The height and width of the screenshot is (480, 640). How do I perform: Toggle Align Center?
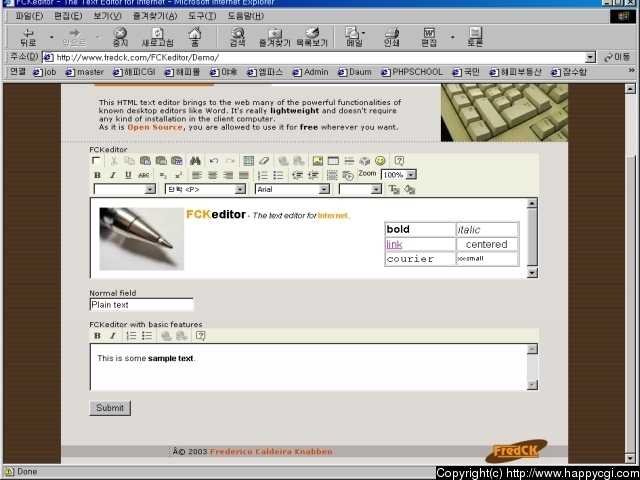(x=213, y=175)
